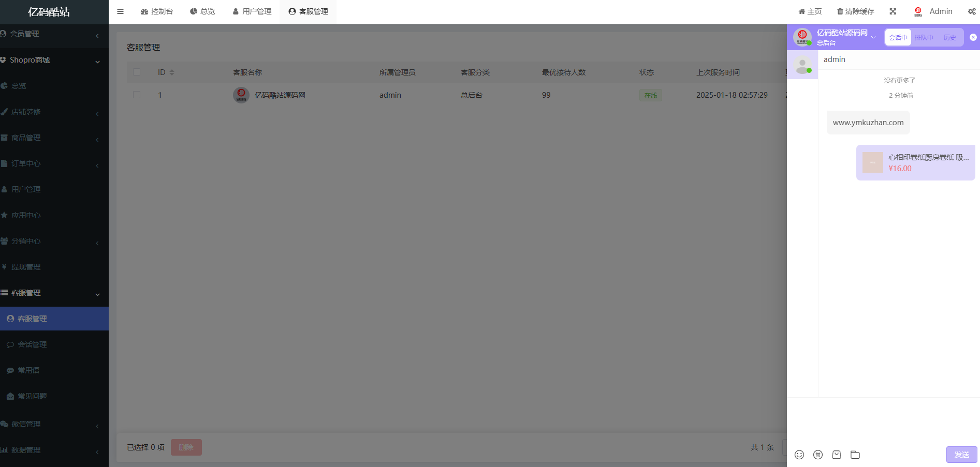Click the fullscreen expand icon in header
This screenshot has width=980, height=467.
(893, 11)
